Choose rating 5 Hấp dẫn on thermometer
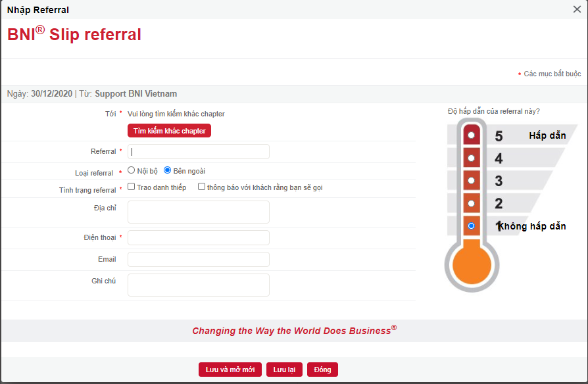Image resolution: width=588 pixels, height=384 pixels. pos(472,135)
